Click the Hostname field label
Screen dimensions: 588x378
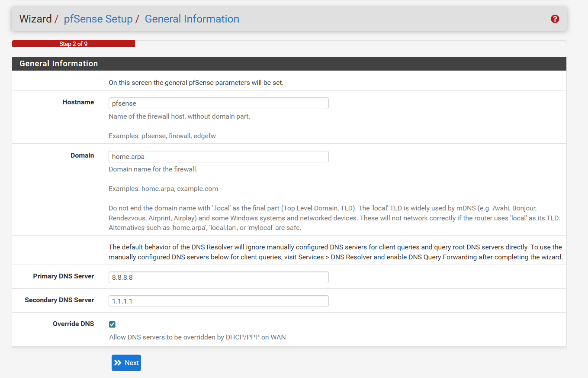(78, 102)
